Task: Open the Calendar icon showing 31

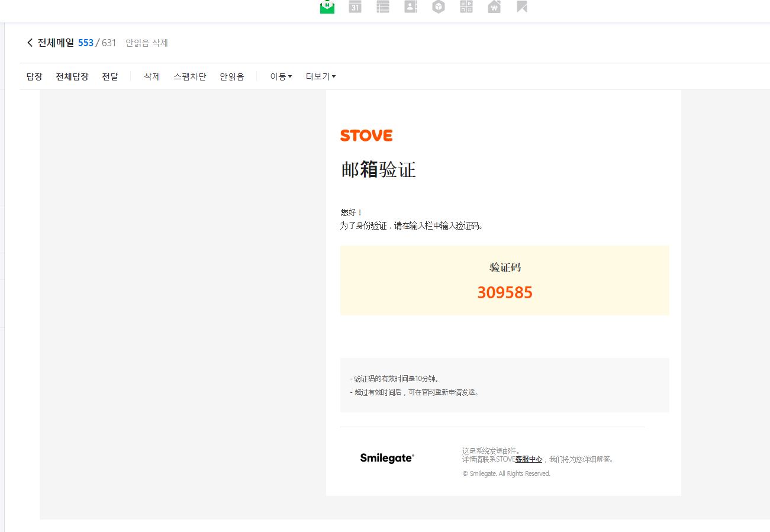Action: click(355, 7)
